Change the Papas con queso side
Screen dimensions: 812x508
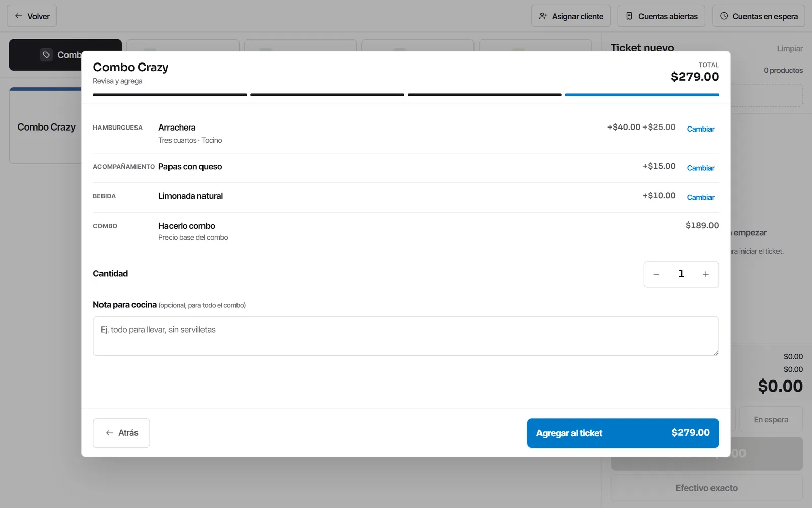700,168
